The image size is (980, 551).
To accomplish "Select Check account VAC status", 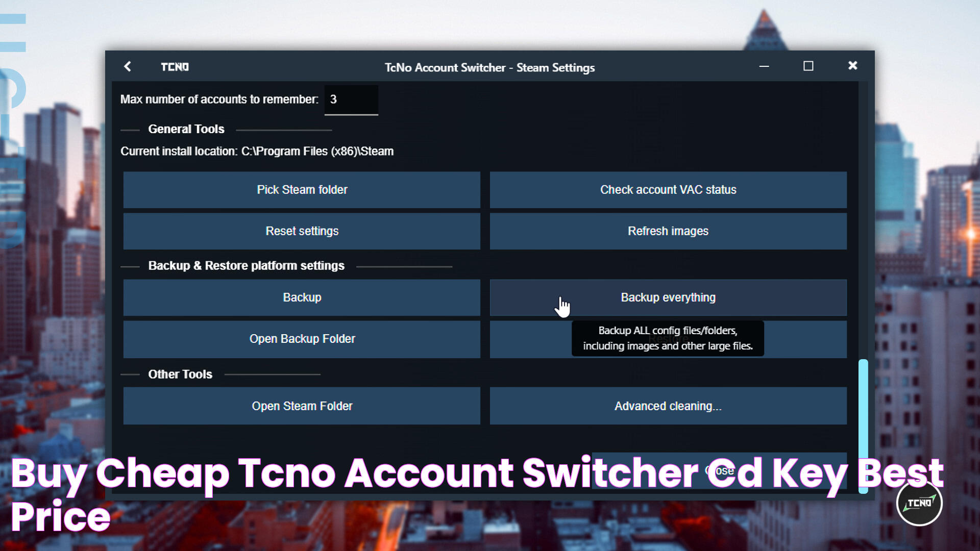I will (x=668, y=190).
